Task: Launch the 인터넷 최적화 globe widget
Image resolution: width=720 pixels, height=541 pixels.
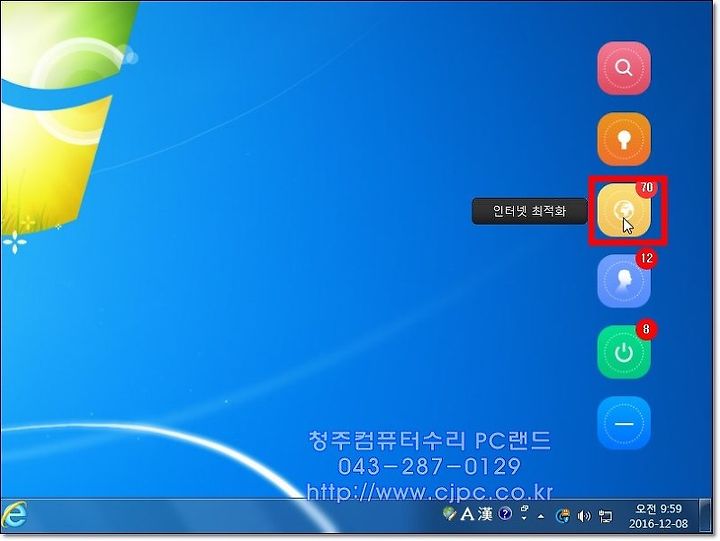Action: (624, 210)
